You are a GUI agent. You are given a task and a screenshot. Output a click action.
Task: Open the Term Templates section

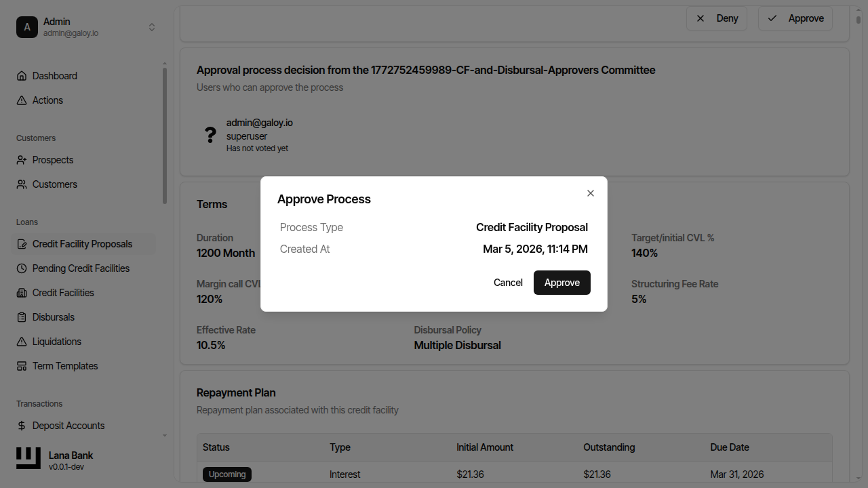coord(64,365)
